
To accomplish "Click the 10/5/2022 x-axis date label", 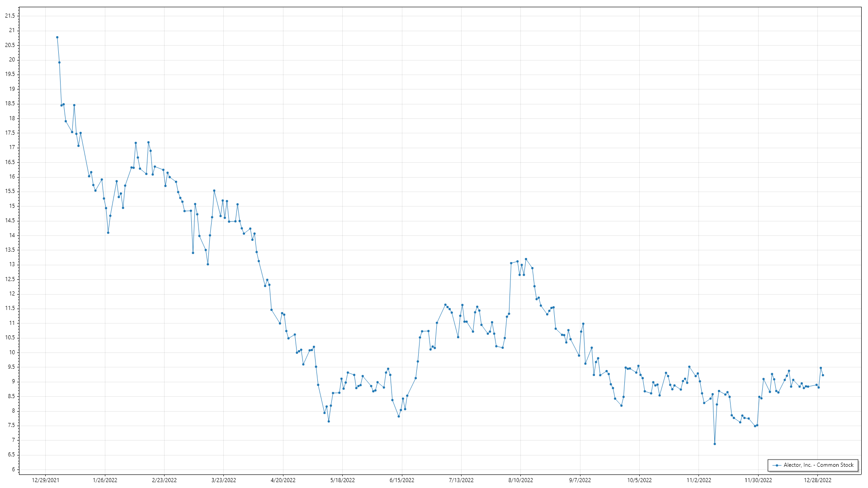I will coord(639,480).
